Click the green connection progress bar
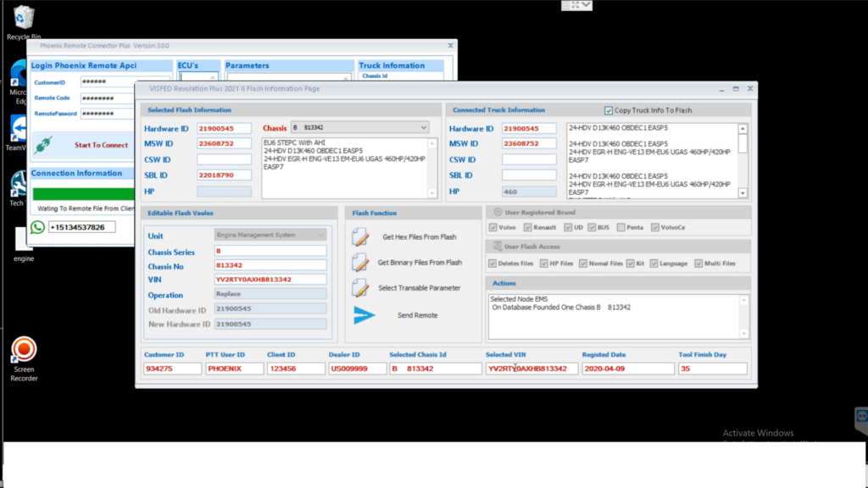The height and width of the screenshot is (488, 868). click(x=83, y=194)
